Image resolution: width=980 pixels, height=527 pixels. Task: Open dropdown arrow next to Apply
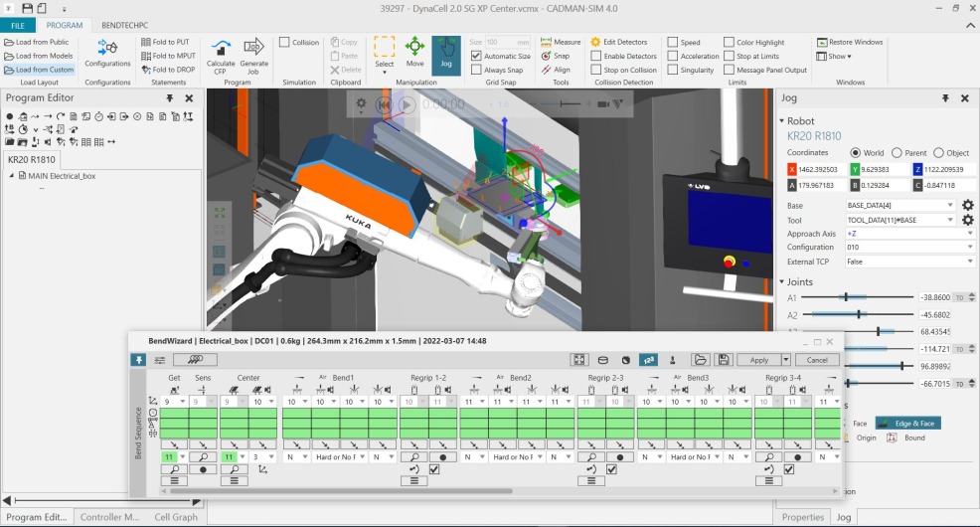[785, 360]
